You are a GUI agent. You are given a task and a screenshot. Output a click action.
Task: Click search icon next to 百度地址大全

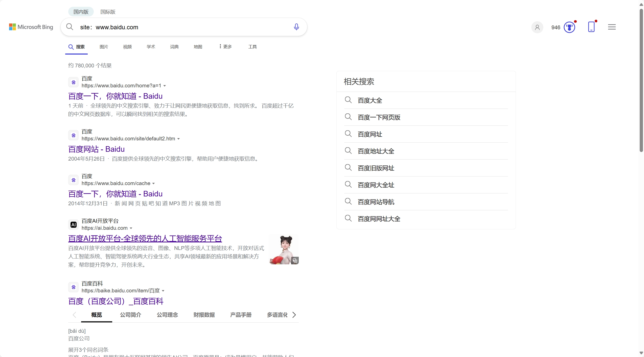tap(348, 151)
